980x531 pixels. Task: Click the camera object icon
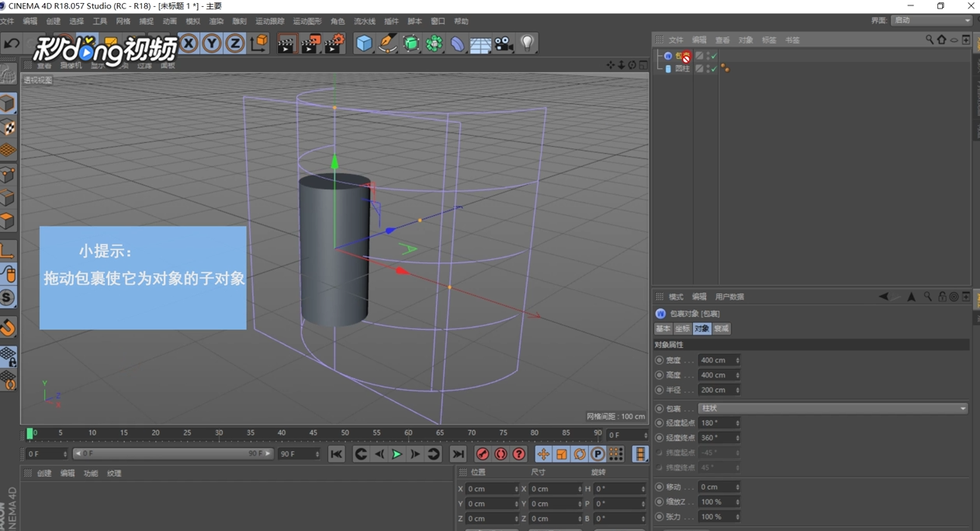(504, 43)
